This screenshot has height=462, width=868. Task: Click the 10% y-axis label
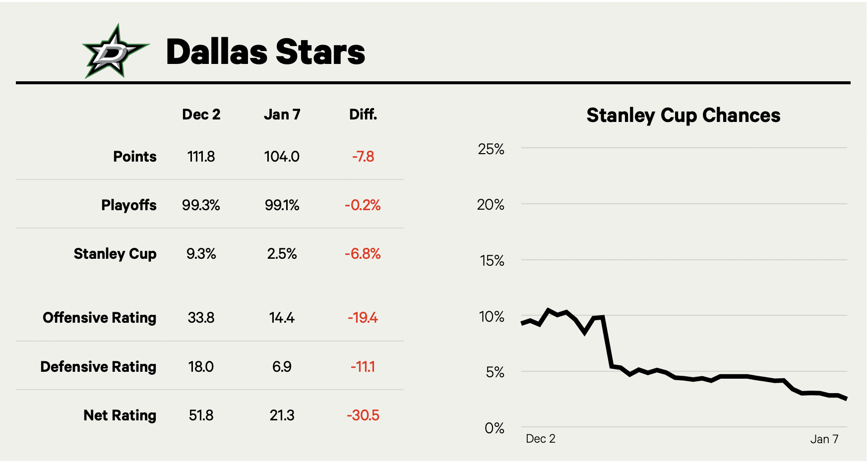[491, 317]
